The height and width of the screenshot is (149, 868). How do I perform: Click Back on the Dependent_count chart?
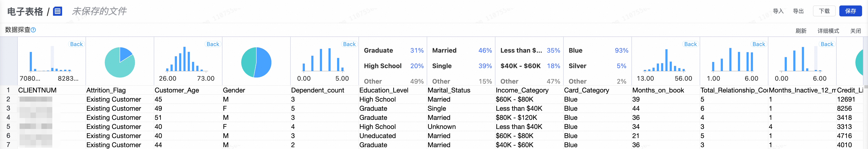point(349,44)
